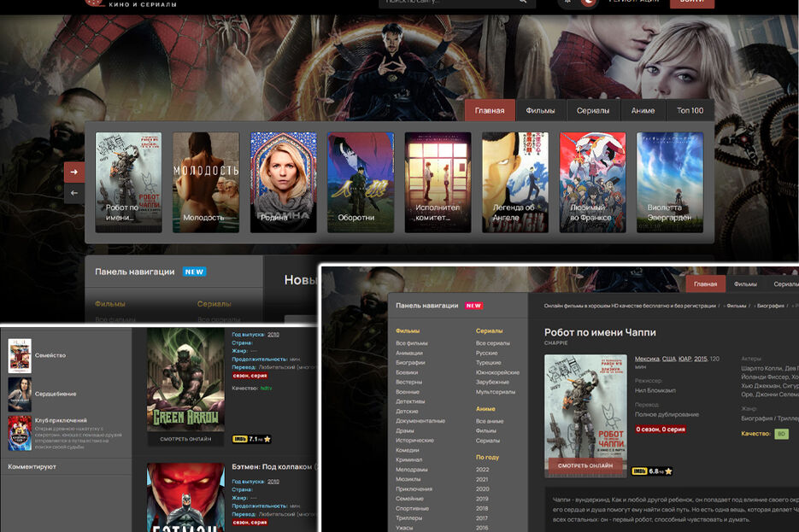Open the Приключения genre link

click(414, 488)
